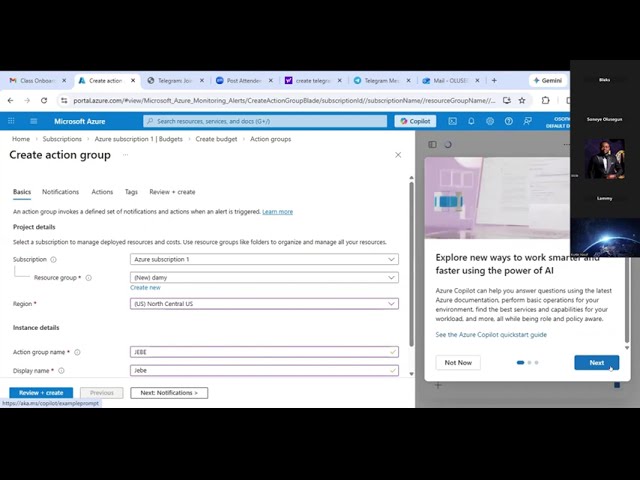Switch to Mail - OLUSE browser tab
640x480 pixels.
450,81
